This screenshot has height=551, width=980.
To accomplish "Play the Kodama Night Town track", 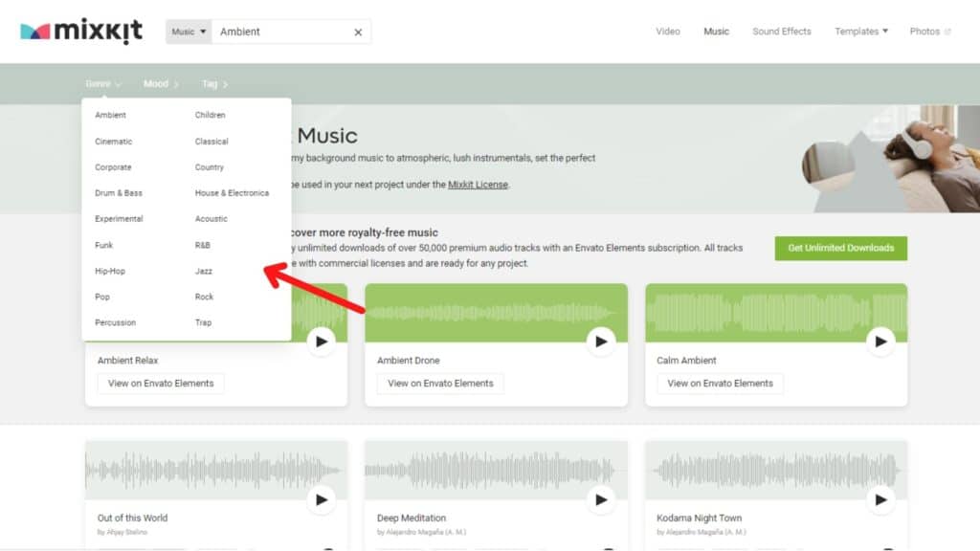I will [880, 498].
